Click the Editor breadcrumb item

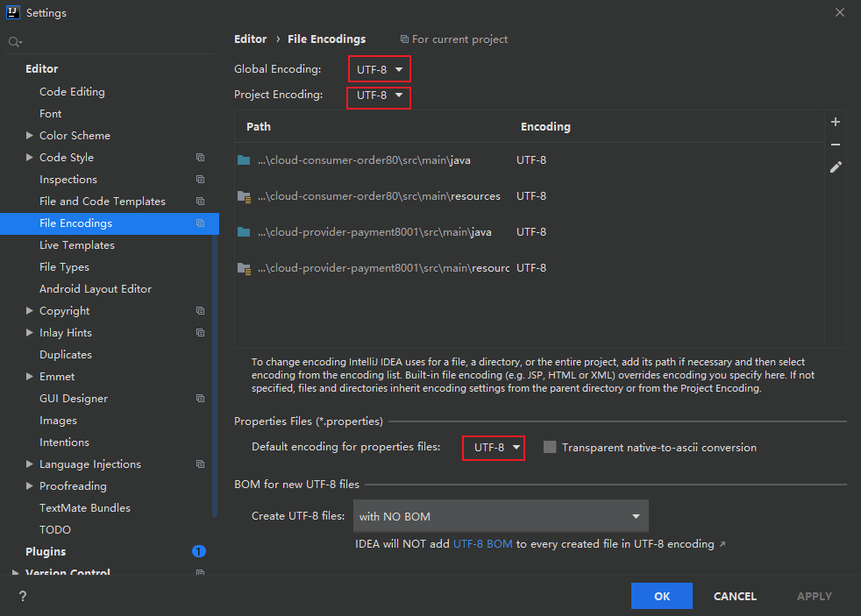click(x=250, y=39)
